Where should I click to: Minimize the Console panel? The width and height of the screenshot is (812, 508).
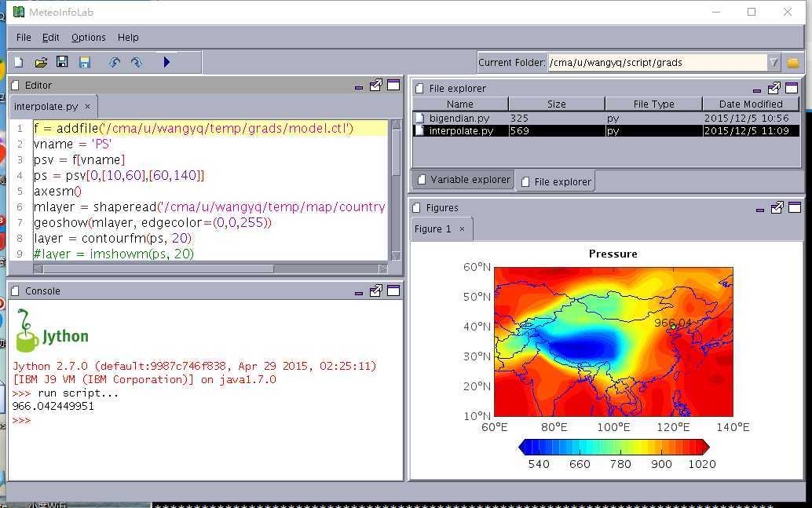coord(358,293)
